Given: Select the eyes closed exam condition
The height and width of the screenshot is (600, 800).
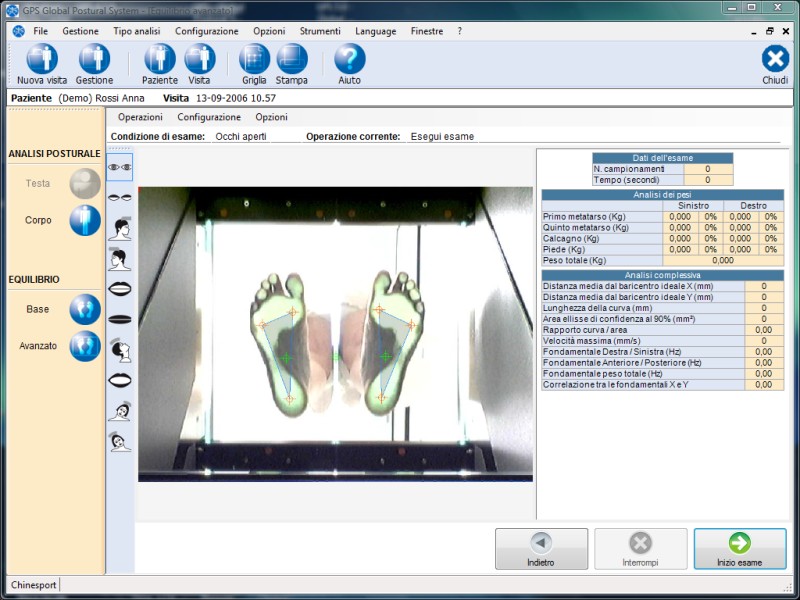Looking at the screenshot, I should 120,197.
